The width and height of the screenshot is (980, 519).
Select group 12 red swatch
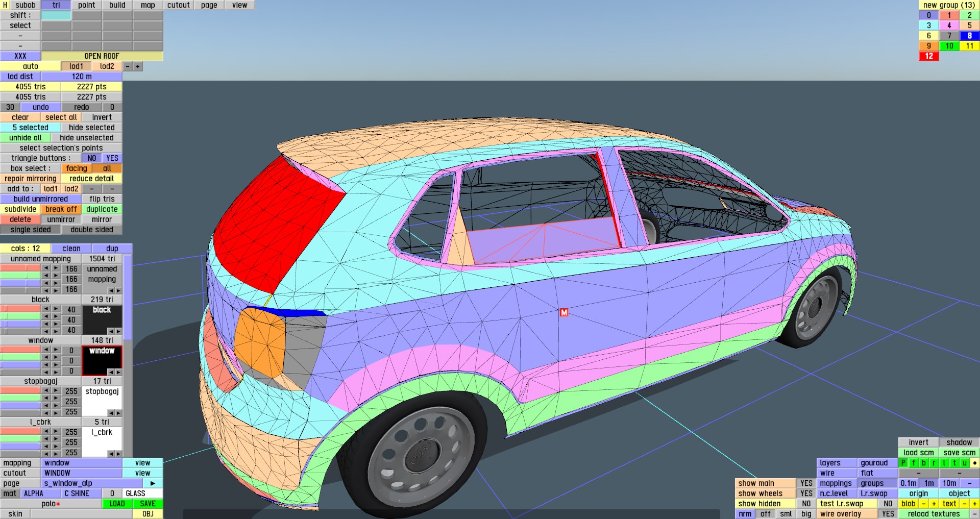(x=929, y=56)
